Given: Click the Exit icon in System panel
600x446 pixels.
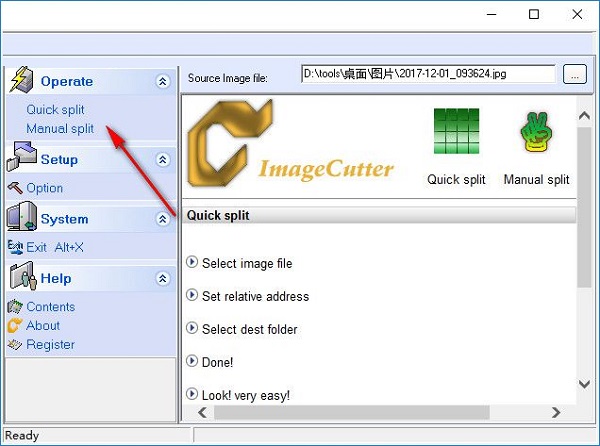Looking at the screenshot, I should pos(15,247).
